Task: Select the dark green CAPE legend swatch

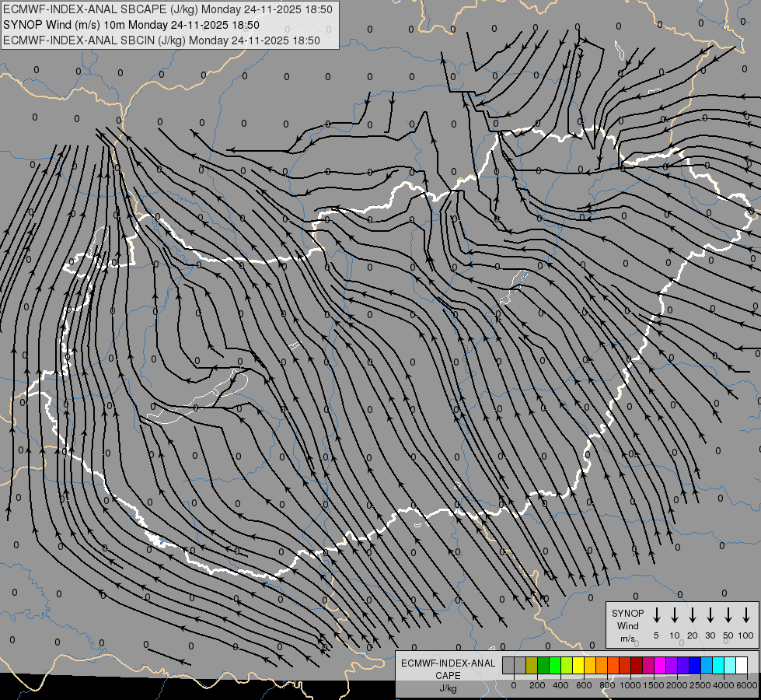Action: click(x=543, y=665)
